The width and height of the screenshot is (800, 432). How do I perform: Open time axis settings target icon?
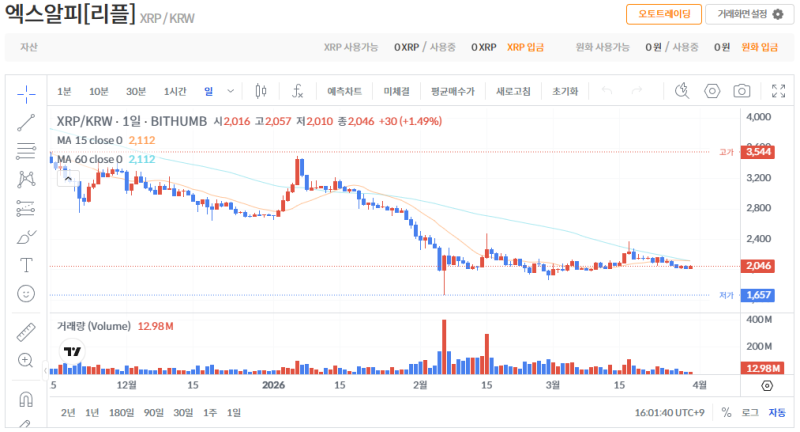coord(767,386)
